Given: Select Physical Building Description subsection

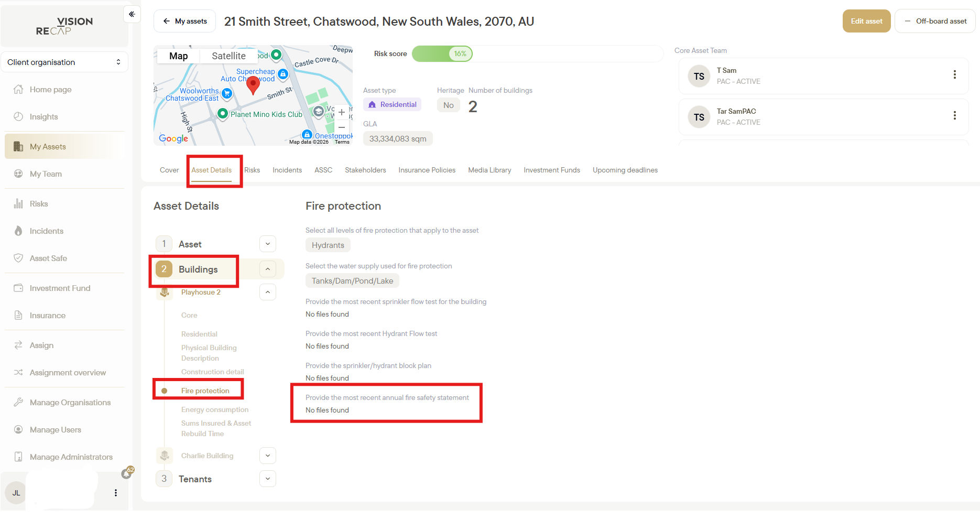Looking at the screenshot, I should click(209, 353).
